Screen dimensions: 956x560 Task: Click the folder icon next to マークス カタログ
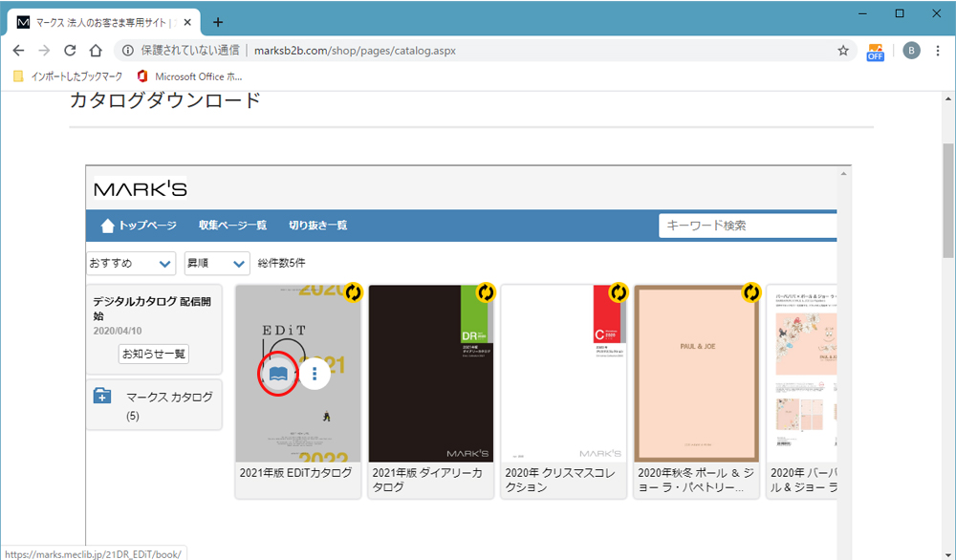pos(102,396)
